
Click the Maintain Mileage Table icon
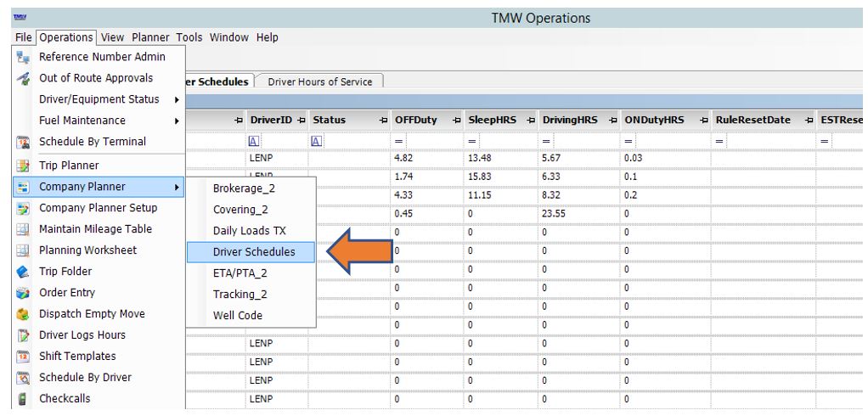(23, 229)
